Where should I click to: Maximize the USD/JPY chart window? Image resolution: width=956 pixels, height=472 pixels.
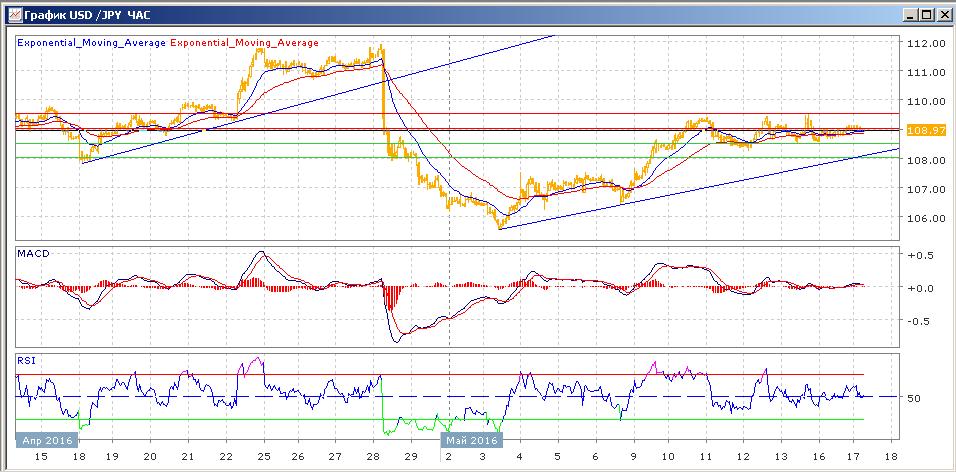point(925,14)
